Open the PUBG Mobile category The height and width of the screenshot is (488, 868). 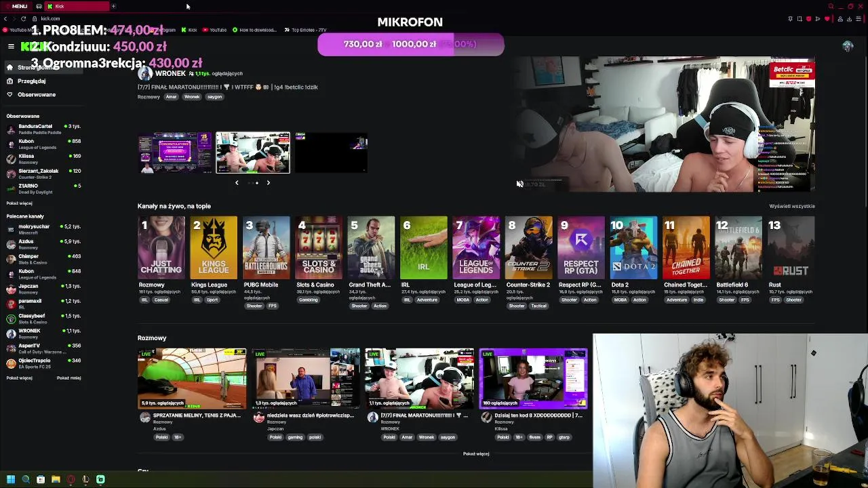pyautogui.click(x=267, y=247)
